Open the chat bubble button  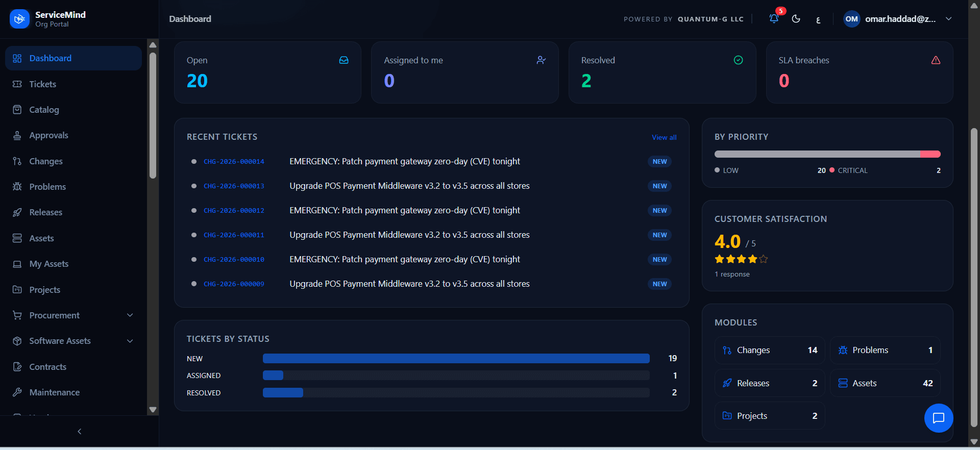[x=938, y=418]
